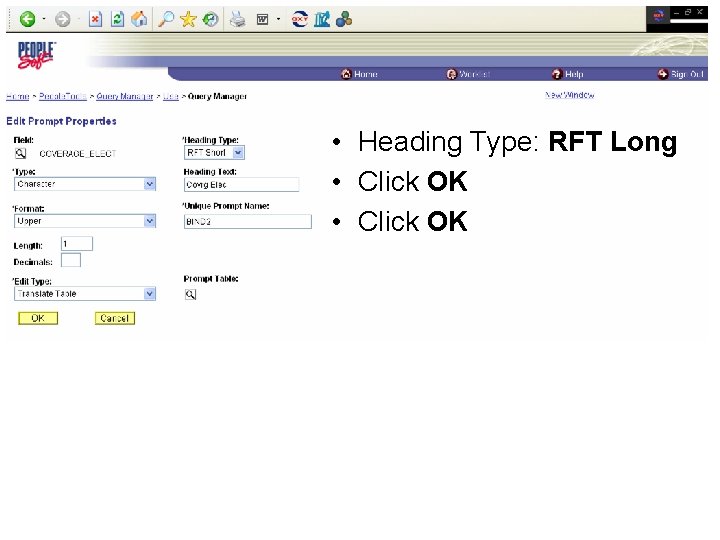Click the Field lookup magnifier icon
This screenshot has width=720, height=540.
pyautogui.click(x=21, y=153)
